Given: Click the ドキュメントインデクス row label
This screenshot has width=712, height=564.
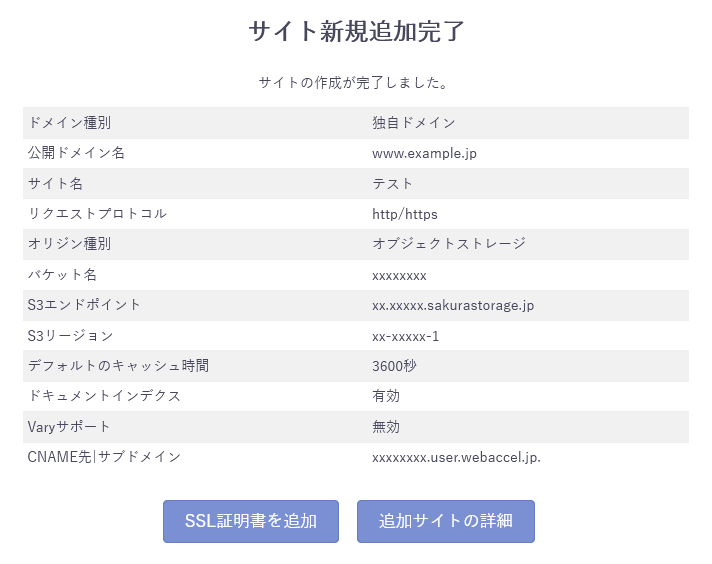Looking at the screenshot, I should pos(104,396).
